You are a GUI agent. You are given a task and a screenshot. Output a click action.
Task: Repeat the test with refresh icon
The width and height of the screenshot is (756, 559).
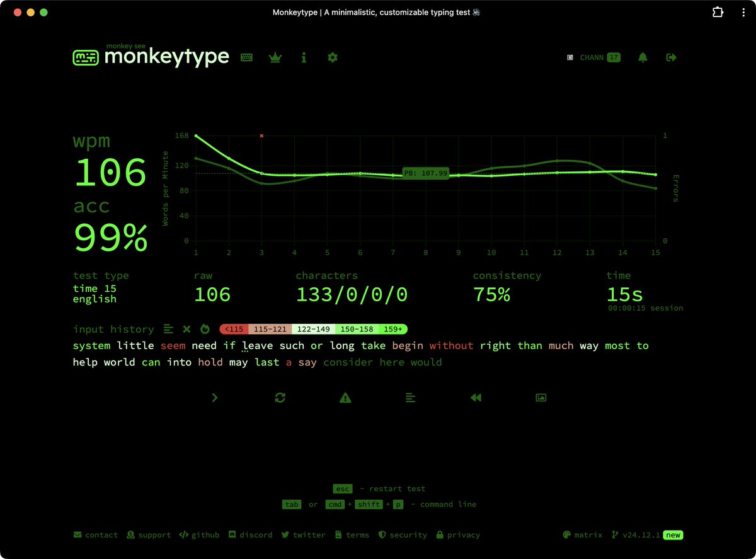280,398
